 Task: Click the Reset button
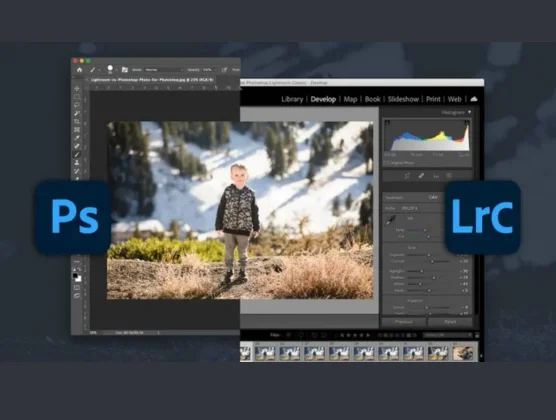[450, 322]
